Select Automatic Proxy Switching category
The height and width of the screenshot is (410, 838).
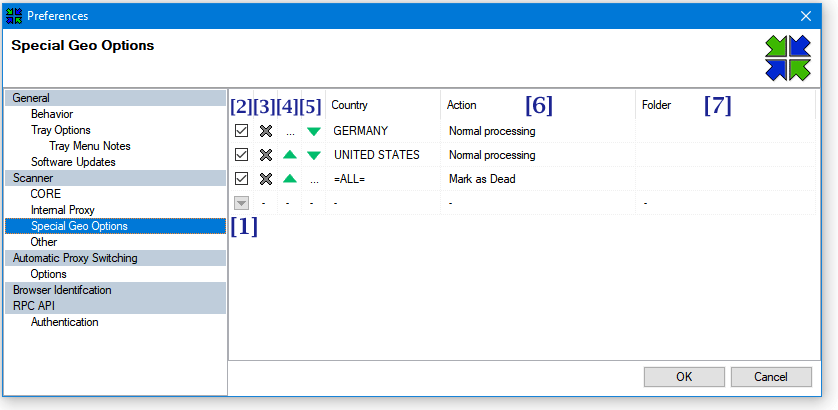(115, 258)
